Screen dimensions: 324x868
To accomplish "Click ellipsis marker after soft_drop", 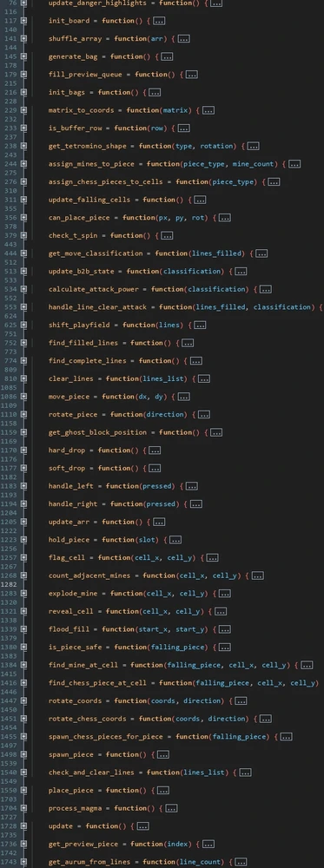I will coord(155,469).
